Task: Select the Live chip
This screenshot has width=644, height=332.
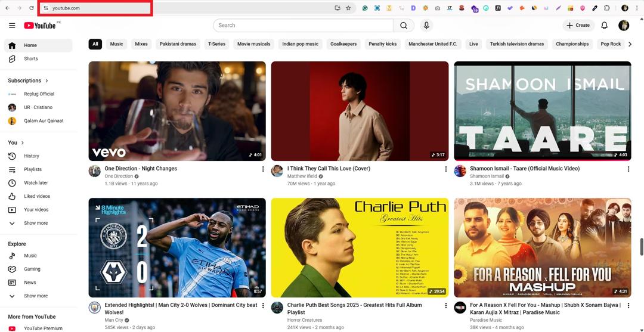Action: 473,44
